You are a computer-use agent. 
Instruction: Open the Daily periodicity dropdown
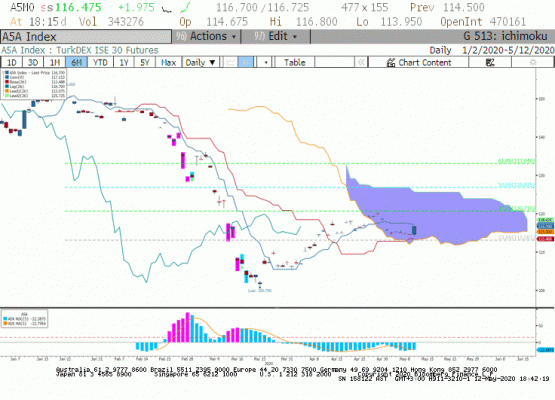(x=200, y=63)
